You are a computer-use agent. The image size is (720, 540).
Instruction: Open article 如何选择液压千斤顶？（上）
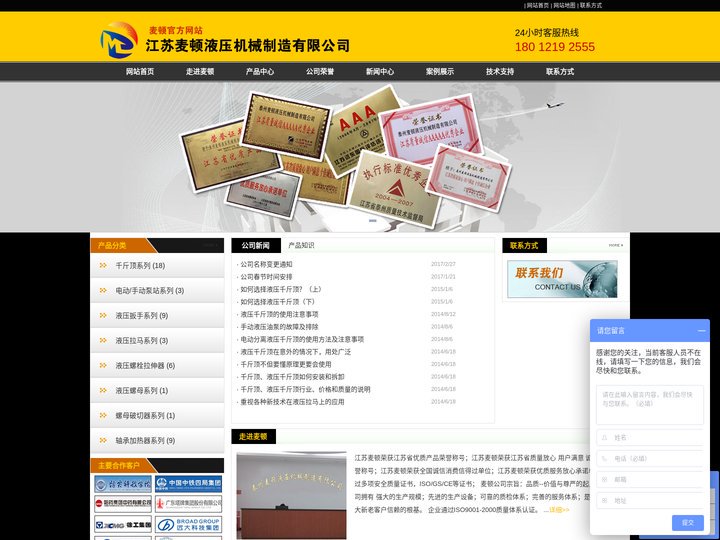click(281, 289)
